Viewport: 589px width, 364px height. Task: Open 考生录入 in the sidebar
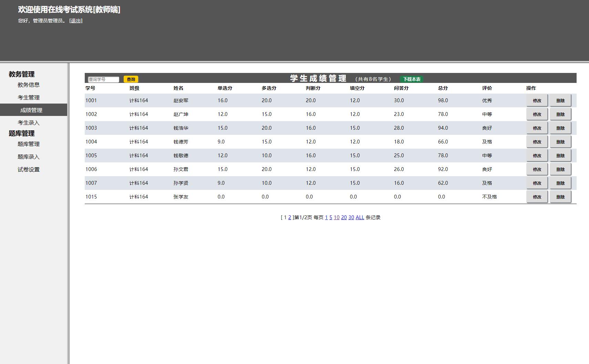pyautogui.click(x=29, y=123)
